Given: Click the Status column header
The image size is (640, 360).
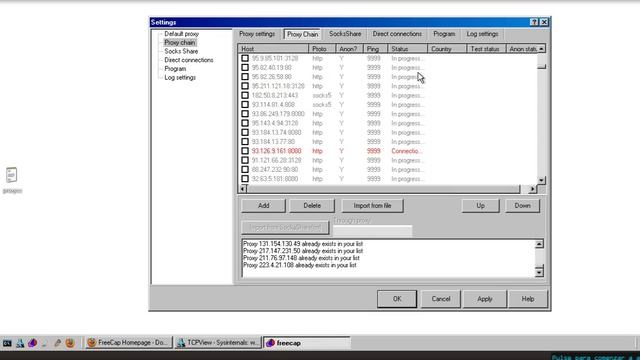Looking at the screenshot, I should click(407, 49).
